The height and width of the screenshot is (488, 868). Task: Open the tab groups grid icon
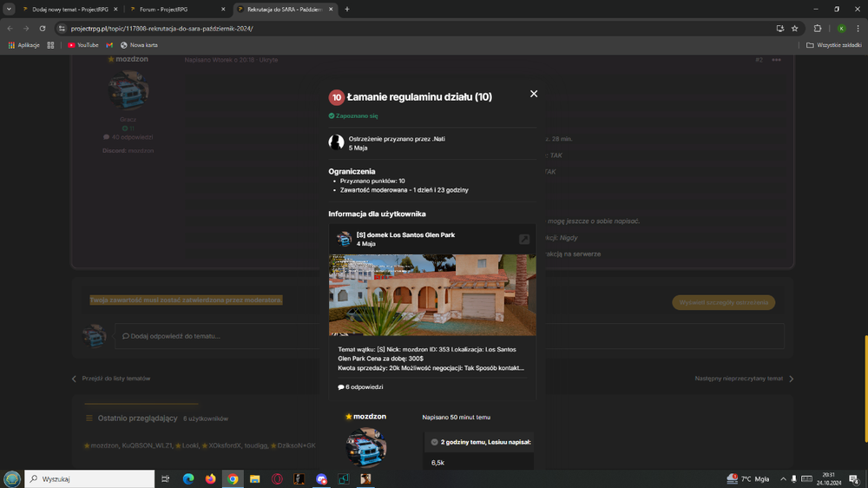pos(50,45)
